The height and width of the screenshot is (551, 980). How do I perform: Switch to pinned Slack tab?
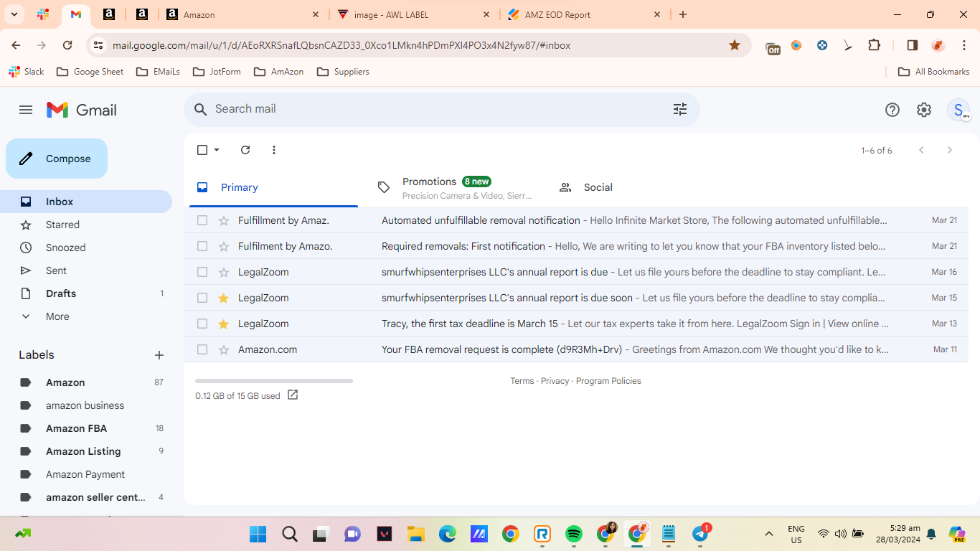(43, 14)
